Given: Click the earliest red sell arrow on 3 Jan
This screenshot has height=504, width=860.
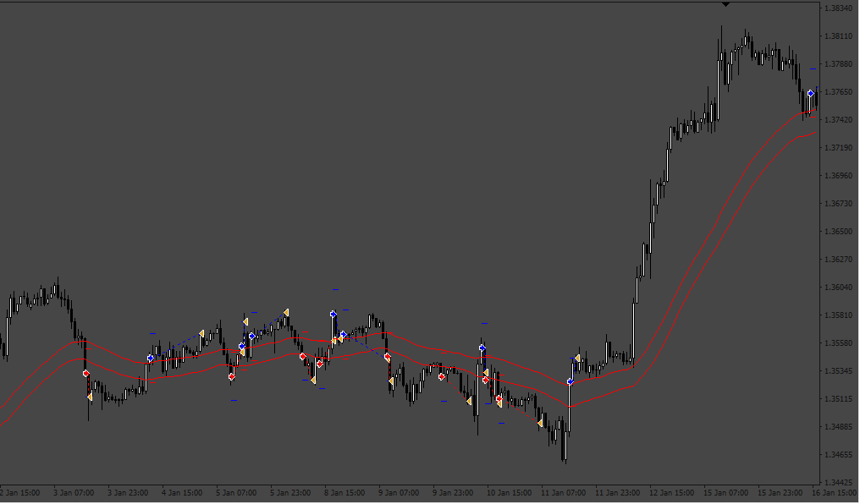Looking at the screenshot, I should 86,374.
